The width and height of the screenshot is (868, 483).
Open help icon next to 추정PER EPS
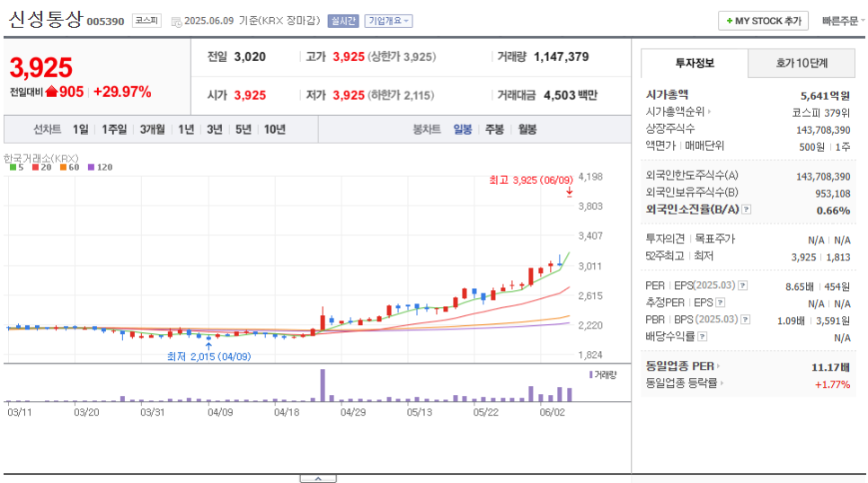pyautogui.click(x=721, y=303)
